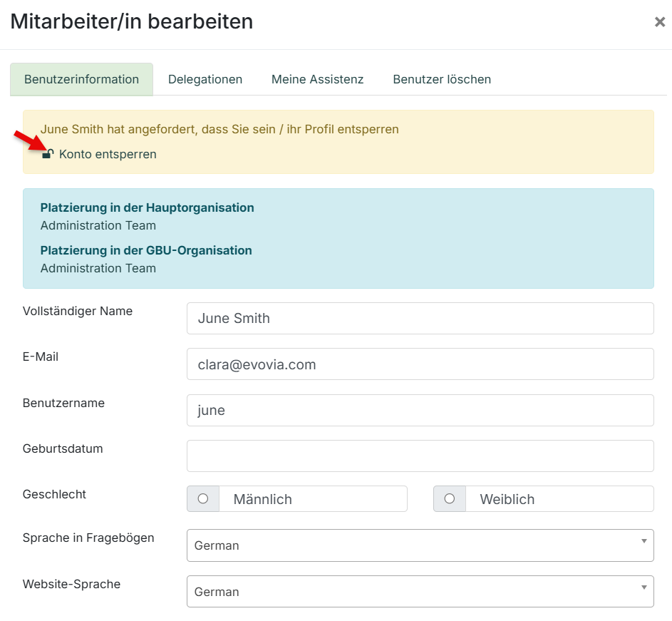This screenshot has width=672, height=621.
Task: Go to the Benutzer löschen tab
Action: 442,79
